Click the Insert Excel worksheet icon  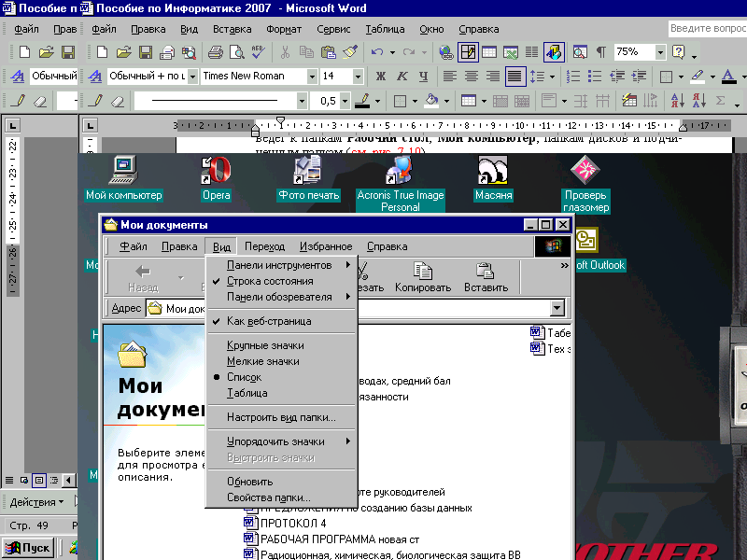pyautogui.click(x=511, y=52)
